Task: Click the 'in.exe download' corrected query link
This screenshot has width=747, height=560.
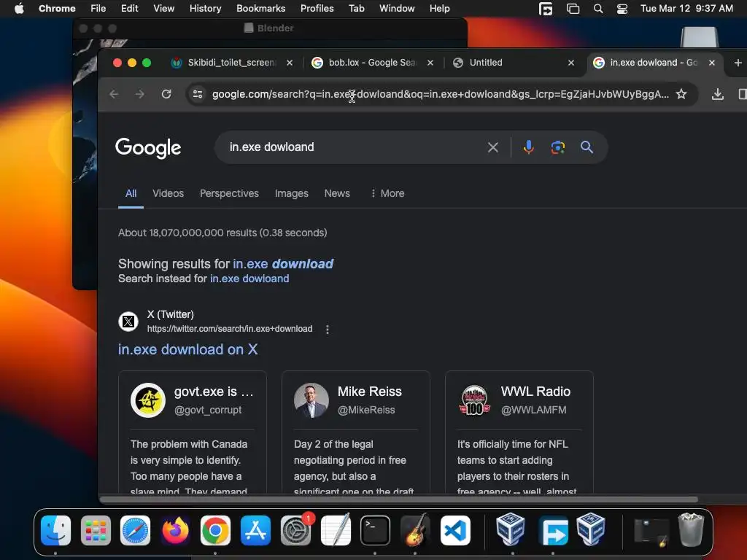Action: [283, 264]
